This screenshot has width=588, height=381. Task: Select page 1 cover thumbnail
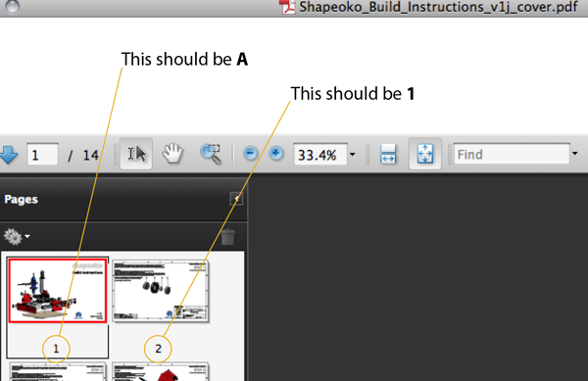click(58, 290)
